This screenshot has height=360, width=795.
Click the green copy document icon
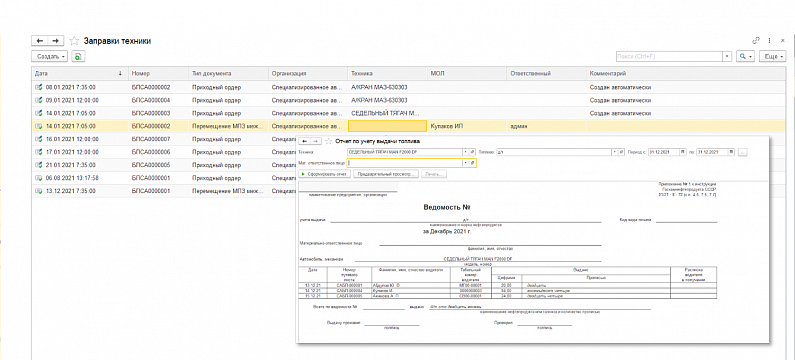[x=78, y=57]
